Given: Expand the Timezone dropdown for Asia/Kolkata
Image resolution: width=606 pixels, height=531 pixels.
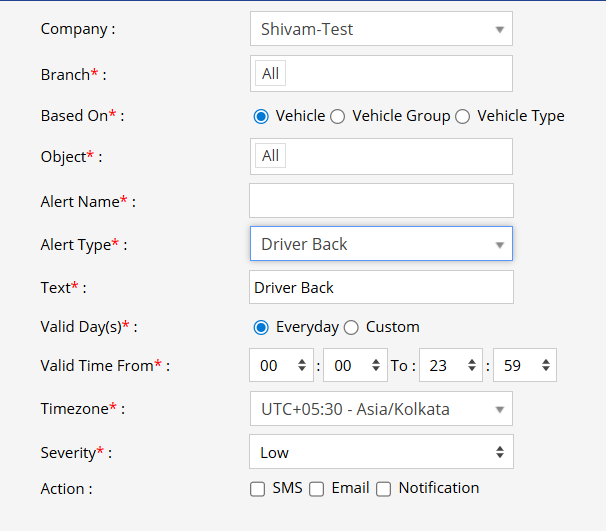Looking at the screenshot, I should click(x=380, y=409).
